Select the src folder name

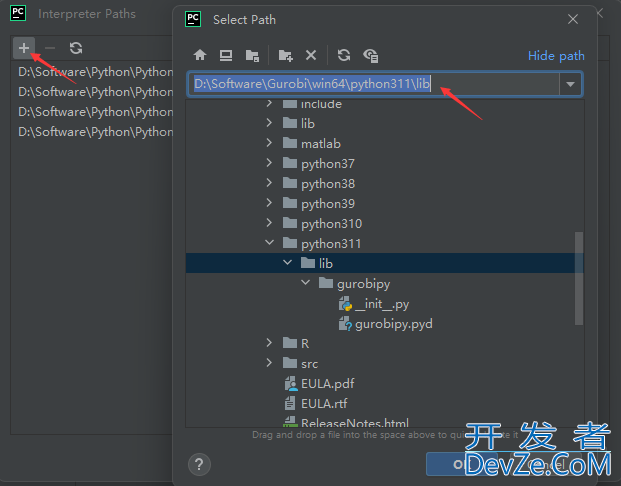[x=309, y=364]
